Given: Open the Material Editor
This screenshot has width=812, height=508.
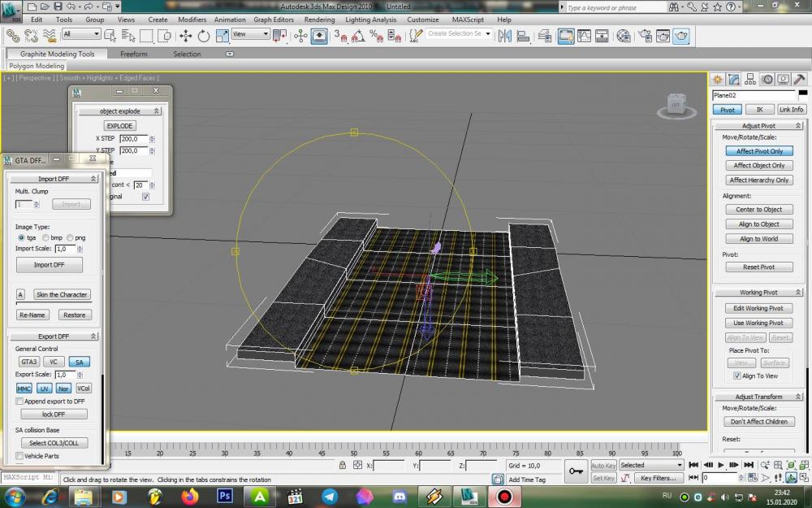Looking at the screenshot, I should [624, 36].
